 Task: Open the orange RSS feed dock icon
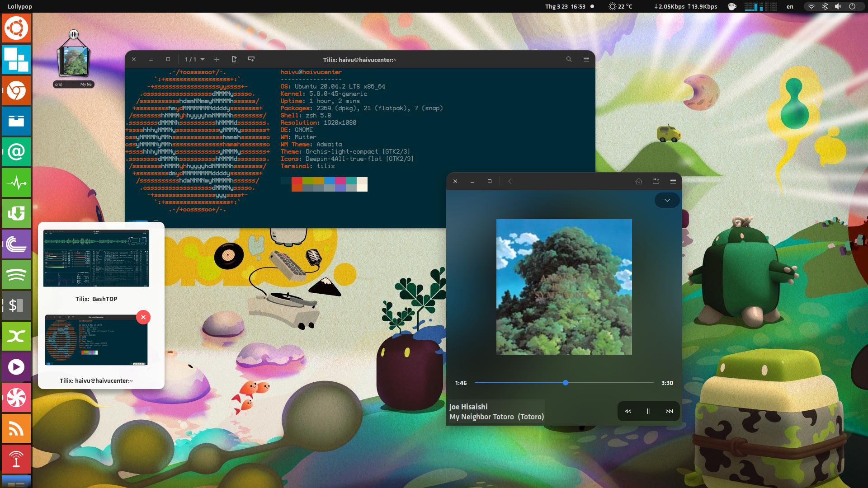pos(16,428)
